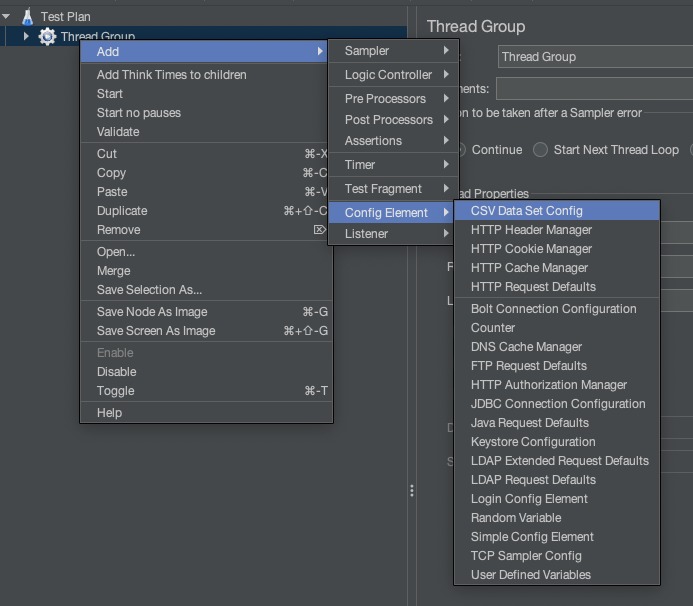Open the Post Processors submenu

393,120
